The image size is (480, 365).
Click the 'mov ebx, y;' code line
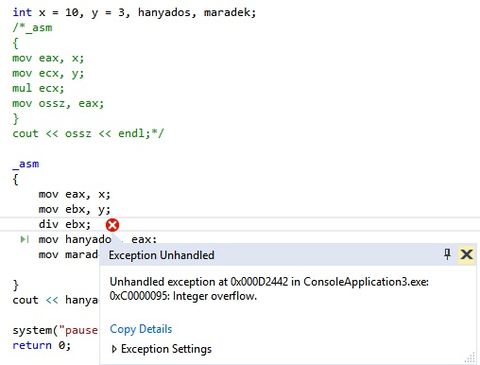[74, 209]
